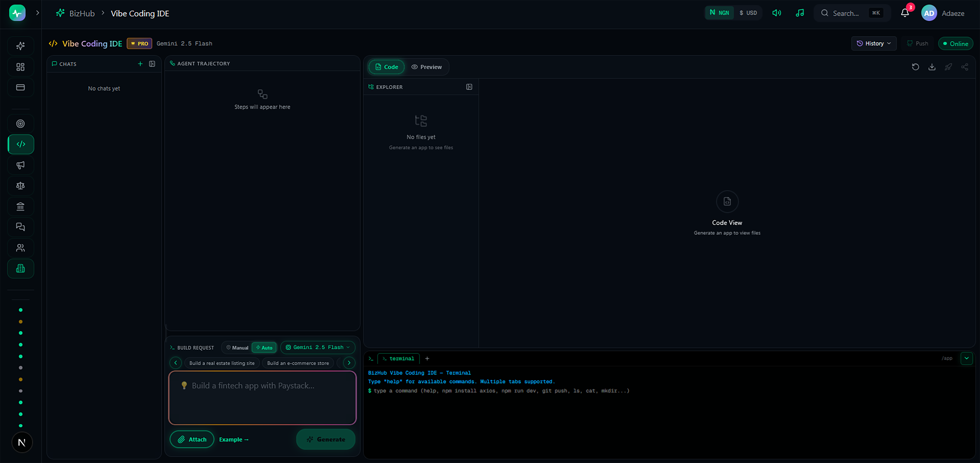The height and width of the screenshot is (463, 980).
Task: Collapse the Chats panel
Action: pyautogui.click(x=152, y=64)
